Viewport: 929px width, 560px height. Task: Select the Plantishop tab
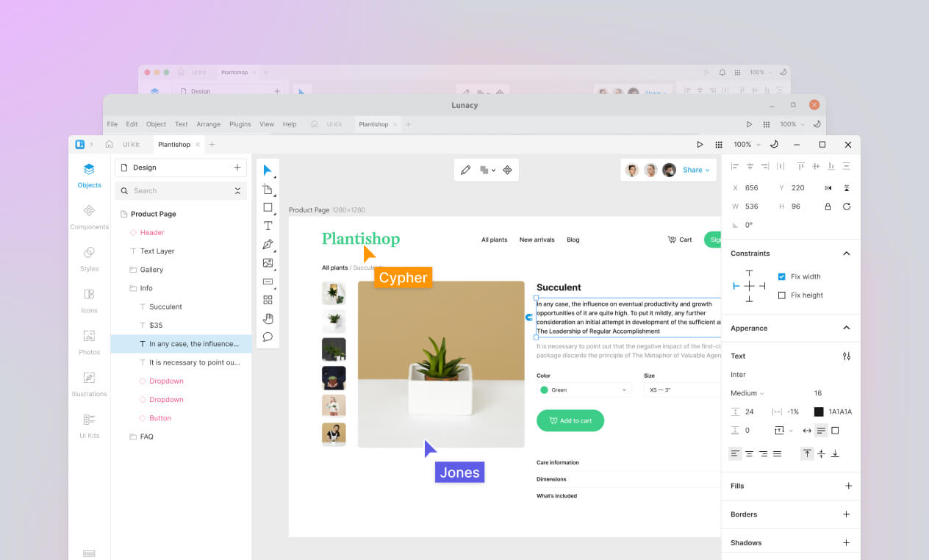(174, 145)
